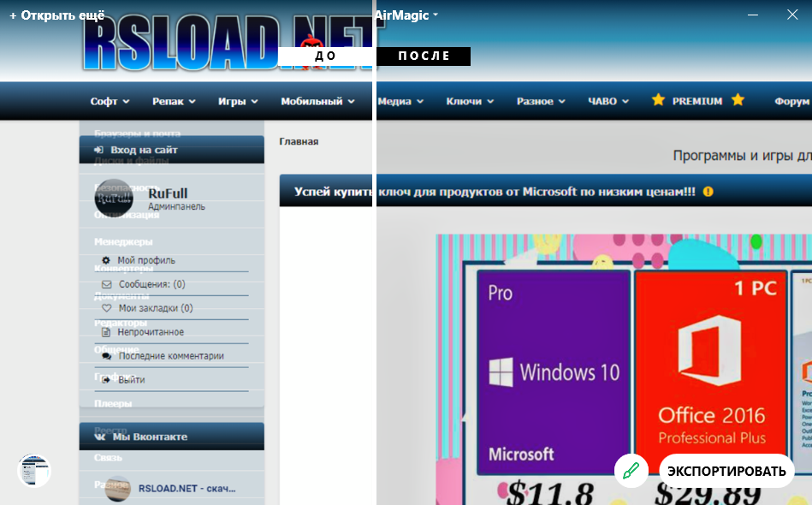This screenshot has width=812, height=505.
Task: Click the VK logo icon
Action: tap(100, 437)
